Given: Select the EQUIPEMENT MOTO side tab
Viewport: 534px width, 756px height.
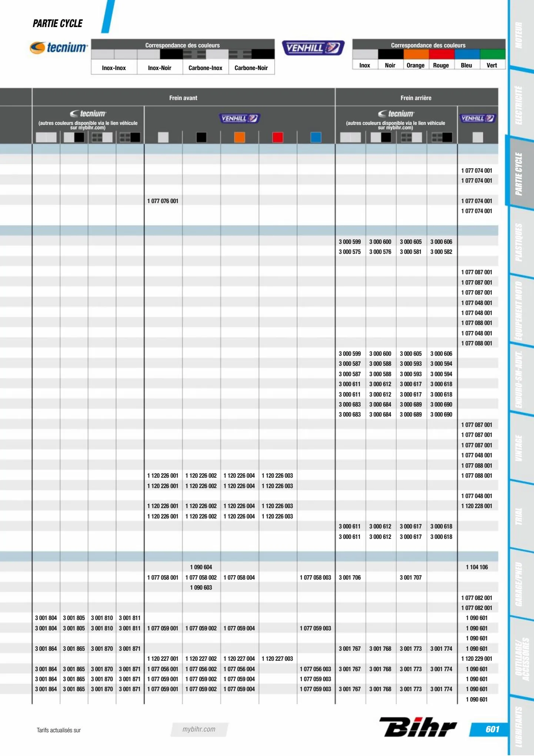Looking at the screenshot, I should [x=519, y=311].
